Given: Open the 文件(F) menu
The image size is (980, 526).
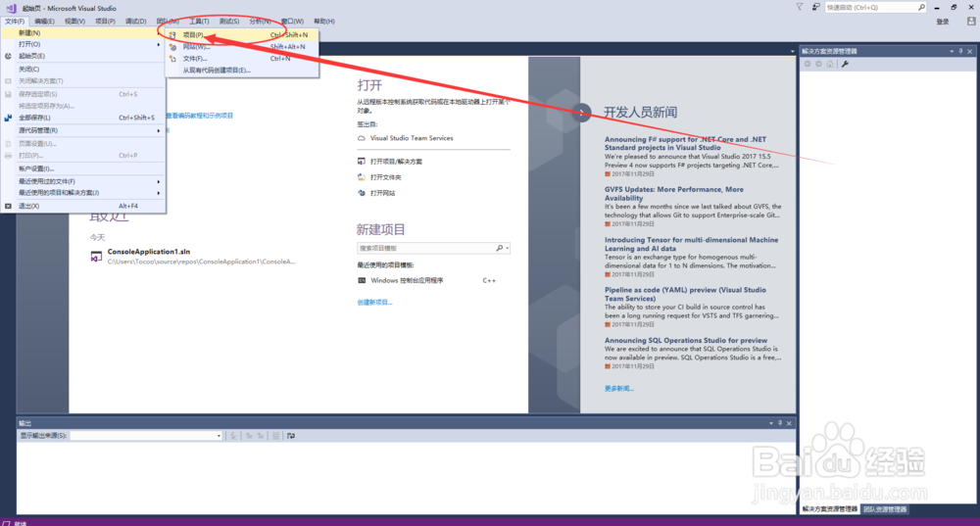Looking at the screenshot, I should [15, 22].
